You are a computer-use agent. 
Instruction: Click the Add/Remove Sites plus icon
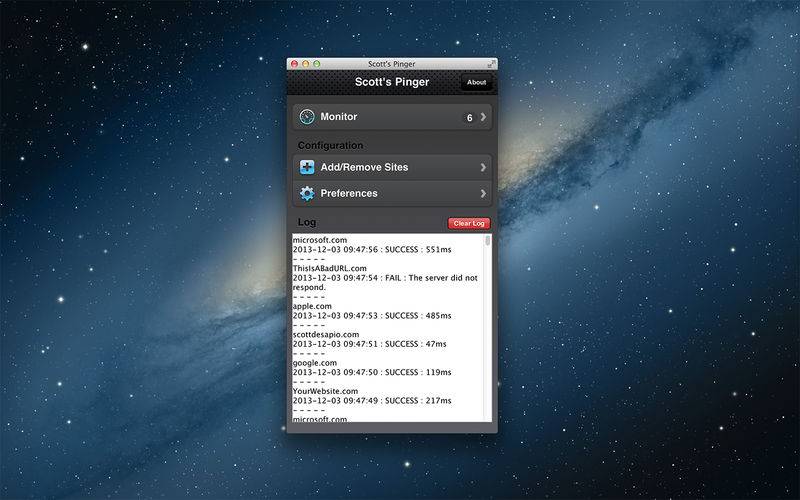pyautogui.click(x=307, y=167)
